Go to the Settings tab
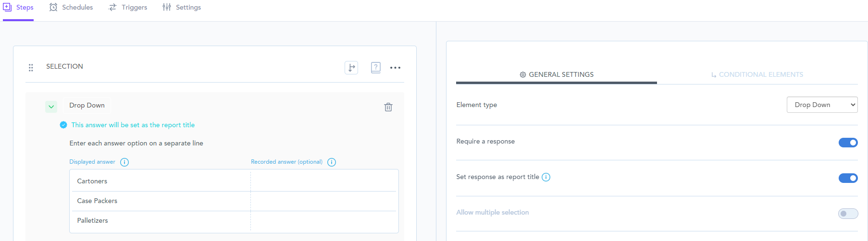 click(182, 8)
